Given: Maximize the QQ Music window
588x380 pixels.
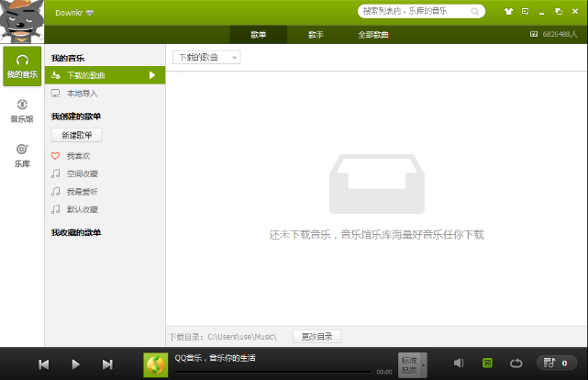Looking at the screenshot, I should [559, 11].
